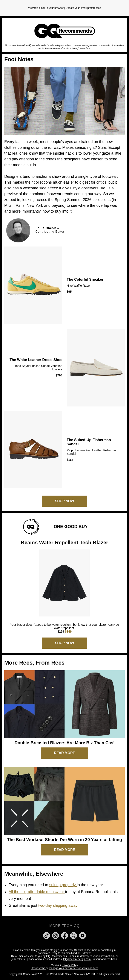Click the TikTok social icon
Image resolution: width=129 pixels, height=980 pixels.
(46, 935)
